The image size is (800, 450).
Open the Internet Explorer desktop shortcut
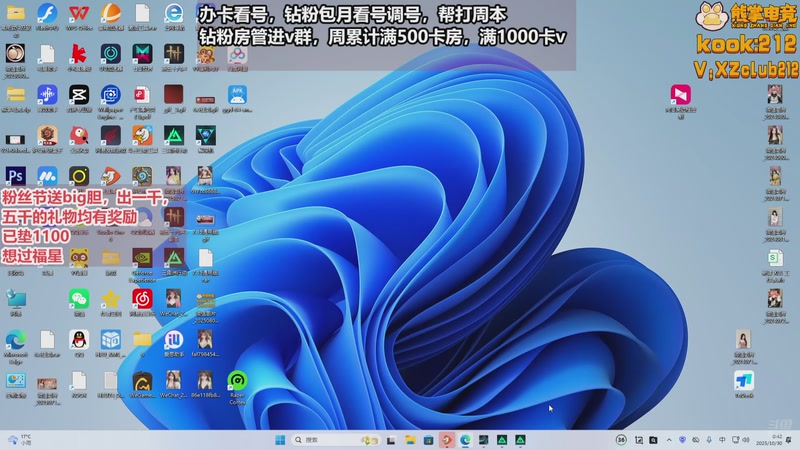174,14
